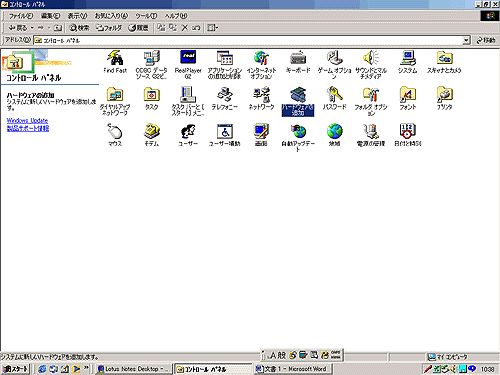The width and height of the screenshot is (500, 375).
Task: Click the Start (スタート) button
Action: point(15,369)
